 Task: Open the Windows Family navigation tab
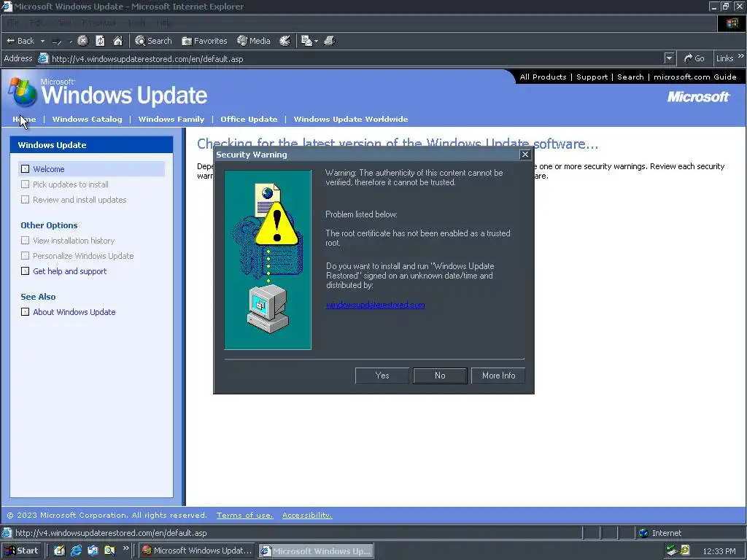tap(171, 119)
